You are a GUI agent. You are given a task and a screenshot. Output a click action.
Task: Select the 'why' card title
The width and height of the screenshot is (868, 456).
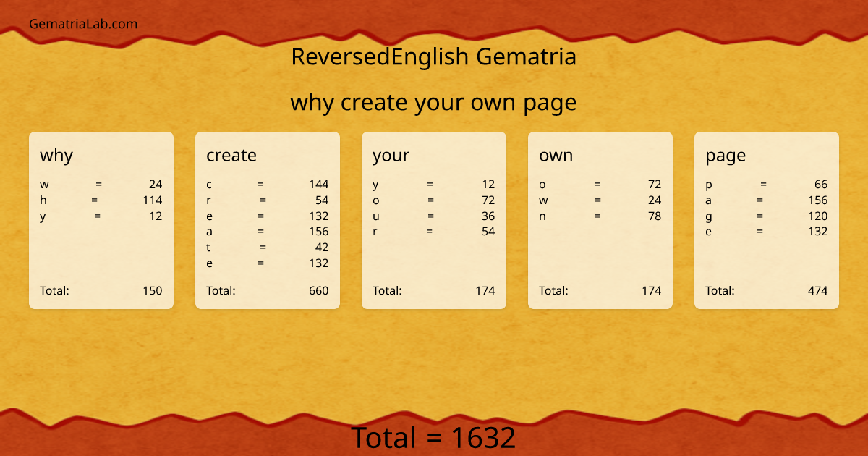(56, 155)
